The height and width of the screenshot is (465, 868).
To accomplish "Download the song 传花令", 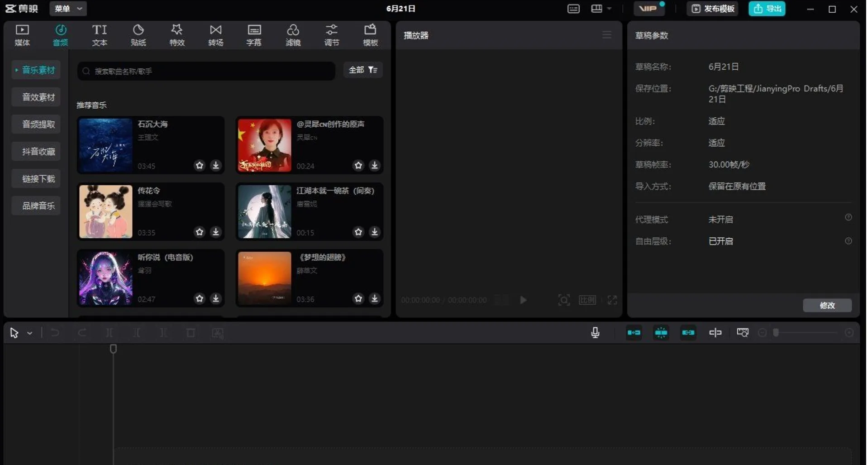I will click(x=216, y=232).
